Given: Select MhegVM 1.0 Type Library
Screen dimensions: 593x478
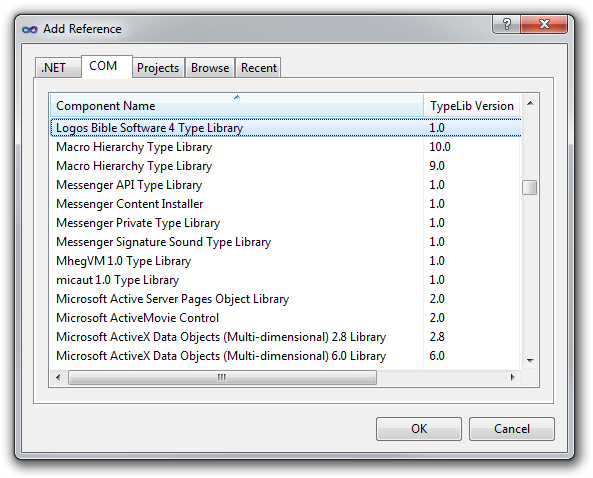Looking at the screenshot, I should (286, 261).
